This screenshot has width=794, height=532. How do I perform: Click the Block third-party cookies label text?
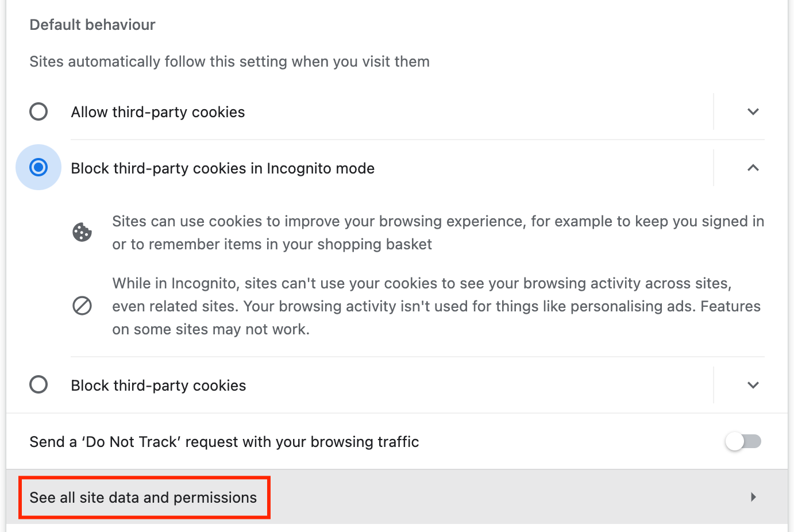coord(159,385)
